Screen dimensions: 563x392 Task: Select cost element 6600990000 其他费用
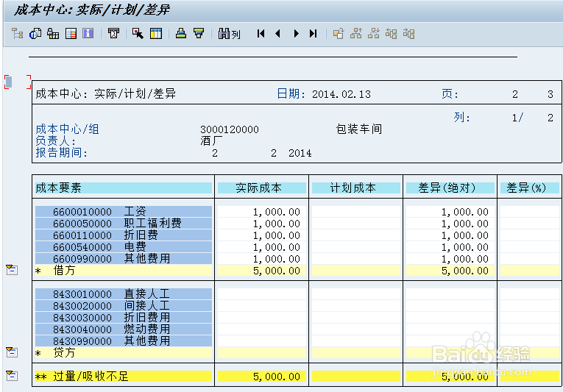pyautogui.click(x=124, y=259)
